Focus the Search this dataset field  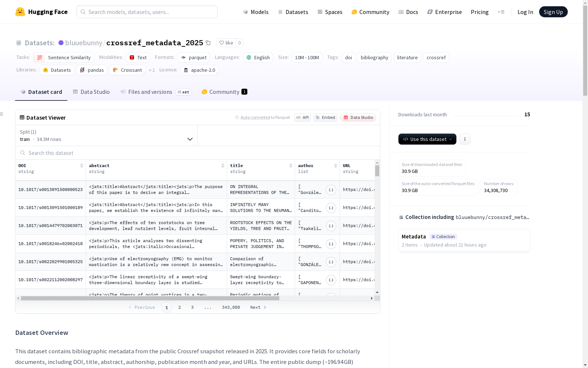coord(198,153)
